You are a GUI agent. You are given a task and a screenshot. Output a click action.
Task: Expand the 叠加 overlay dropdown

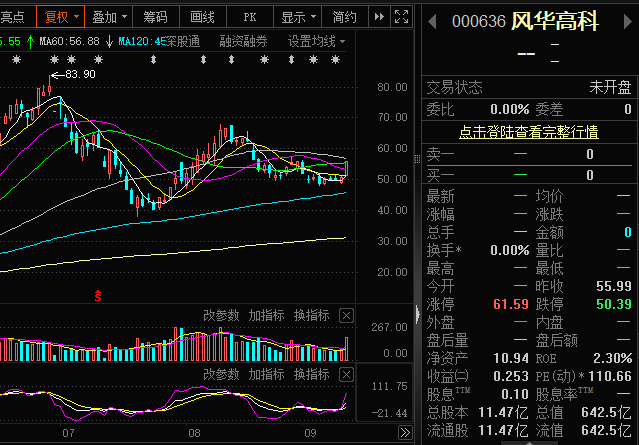109,17
